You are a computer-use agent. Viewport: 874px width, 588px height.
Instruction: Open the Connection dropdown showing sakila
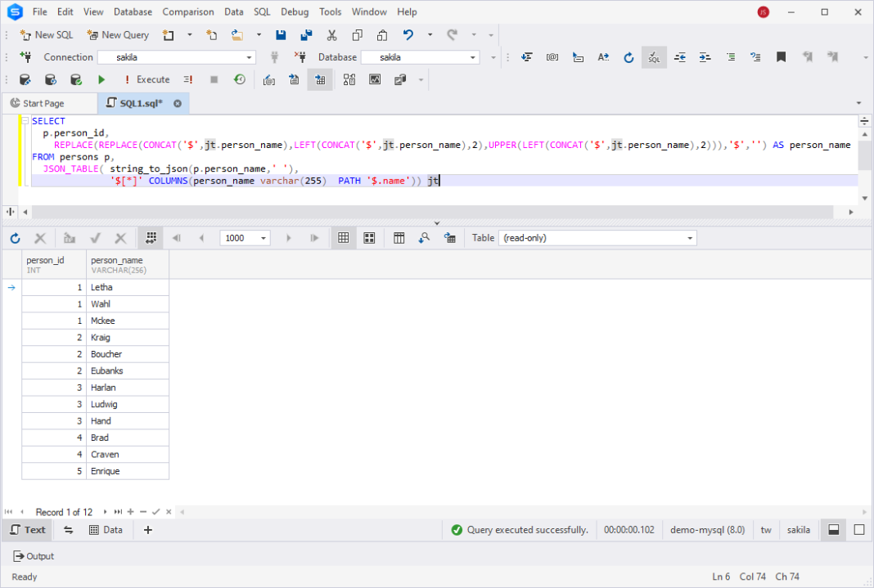tap(250, 57)
